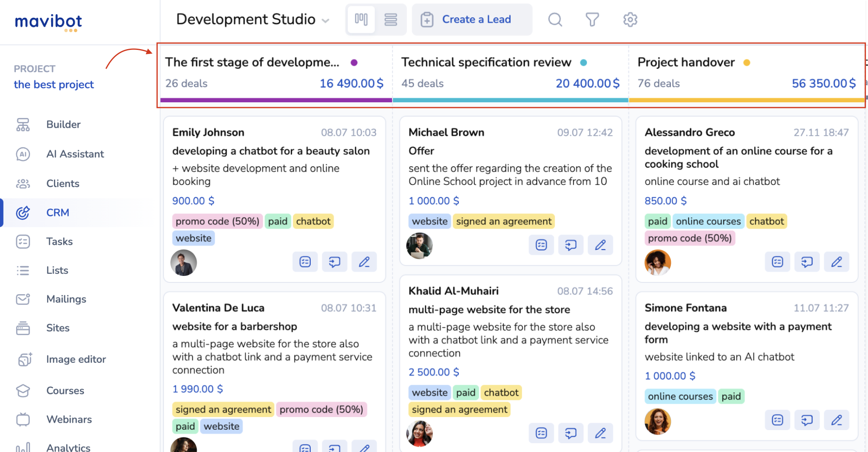Image resolution: width=868 pixels, height=452 pixels.
Task: Open CRM settings gear icon
Action: pos(630,19)
